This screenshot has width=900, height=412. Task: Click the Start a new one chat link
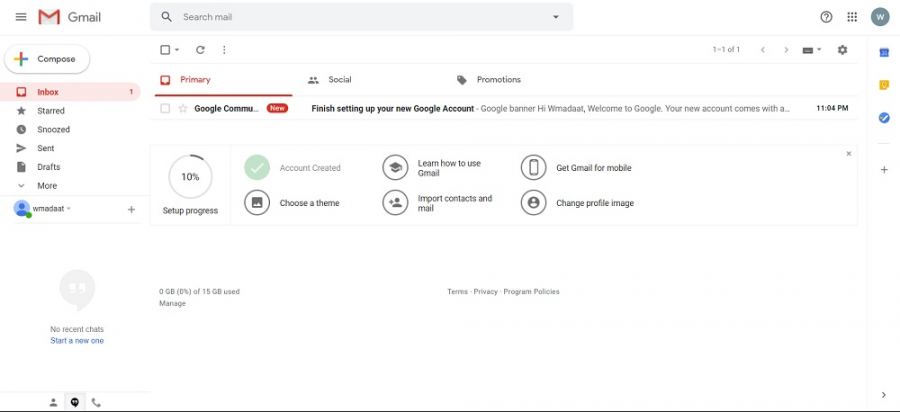click(x=77, y=341)
